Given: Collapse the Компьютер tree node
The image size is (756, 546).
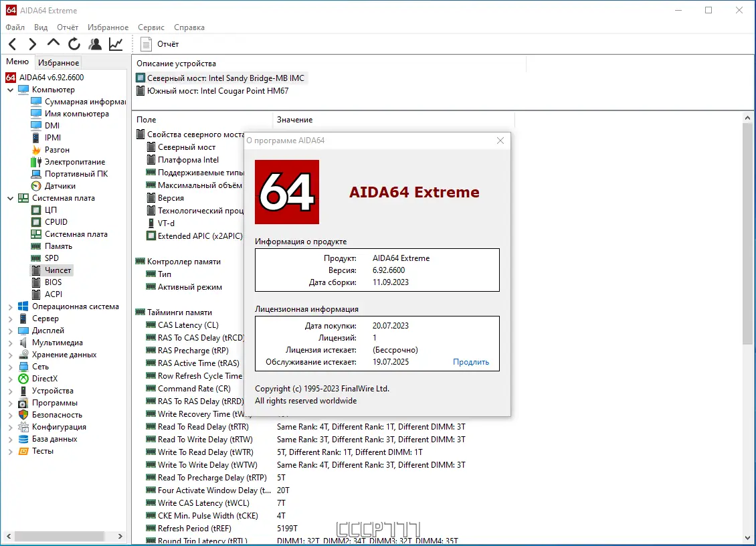Looking at the screenshot, I should pos(10,90).
